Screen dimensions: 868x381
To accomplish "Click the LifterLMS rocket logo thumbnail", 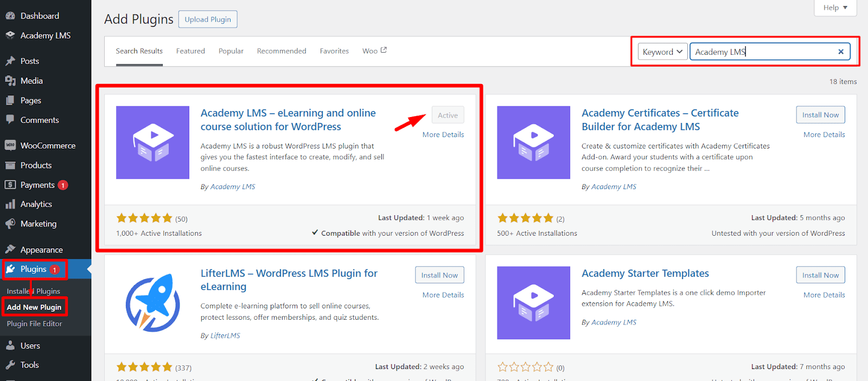I will 152,302.
